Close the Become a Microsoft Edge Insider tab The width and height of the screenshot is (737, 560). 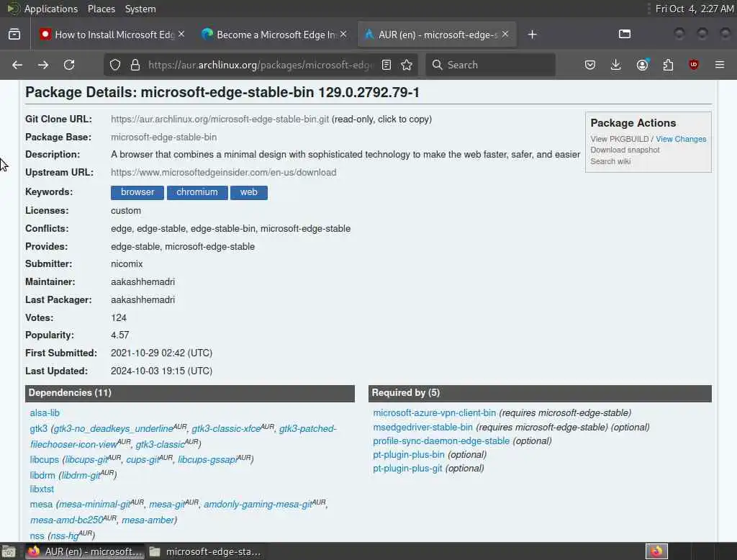(343, 35)
